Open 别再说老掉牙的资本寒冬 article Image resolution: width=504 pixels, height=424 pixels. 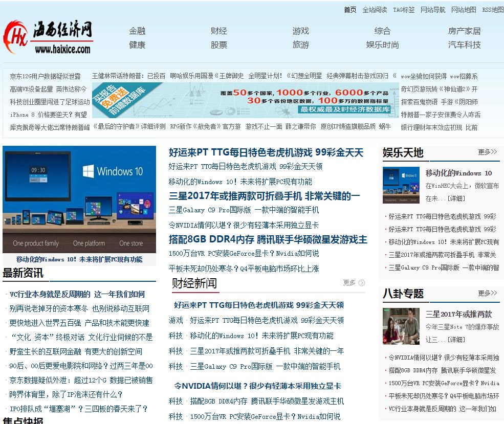[79, 309]
